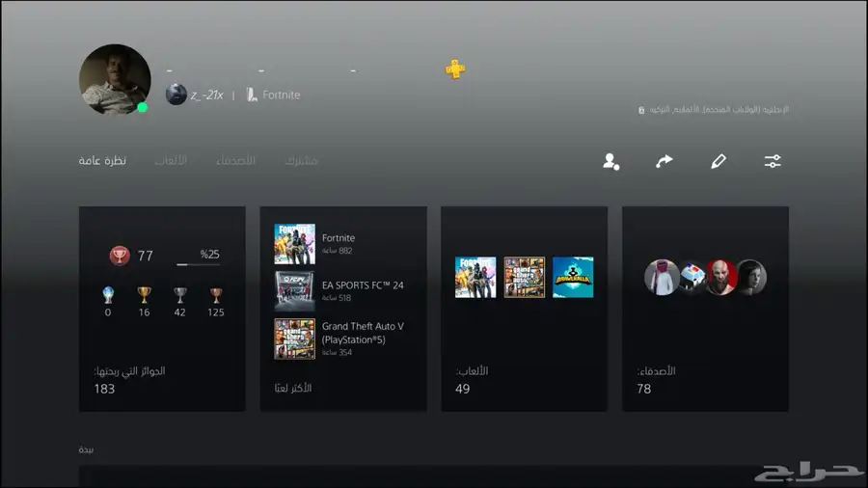This screenshot has height=488, width=868.
Task: Click the Fortnite title in most played list
Action: tap(339, 238)
